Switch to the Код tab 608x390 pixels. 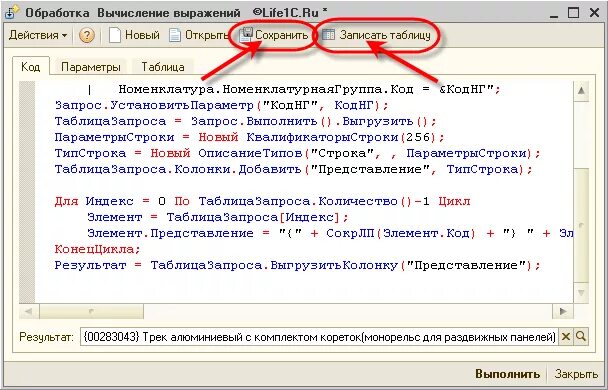[31, 66]
